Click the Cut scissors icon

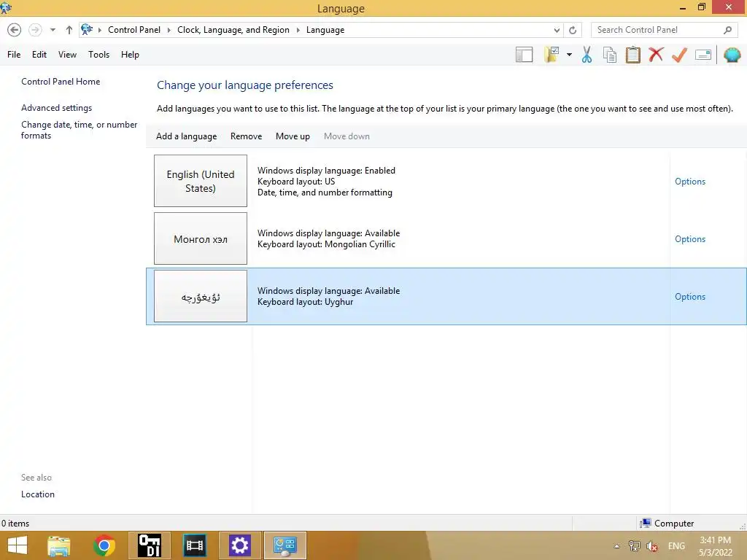587,55
